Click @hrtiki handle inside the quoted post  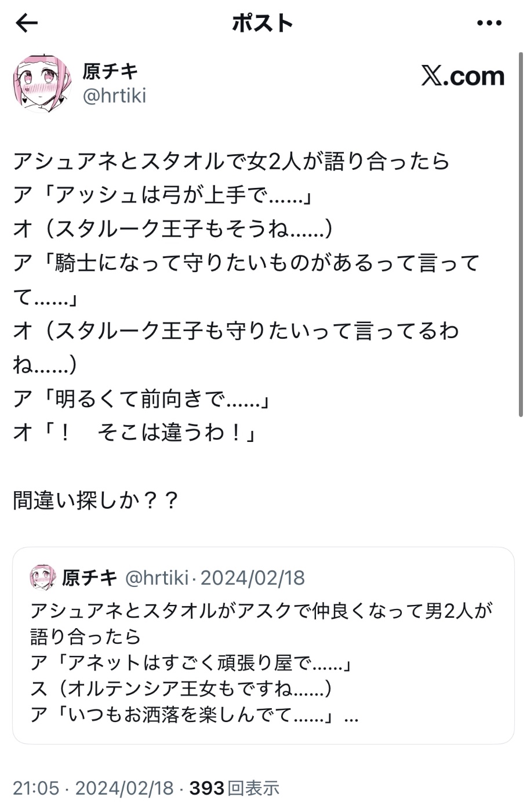[157, 578]
